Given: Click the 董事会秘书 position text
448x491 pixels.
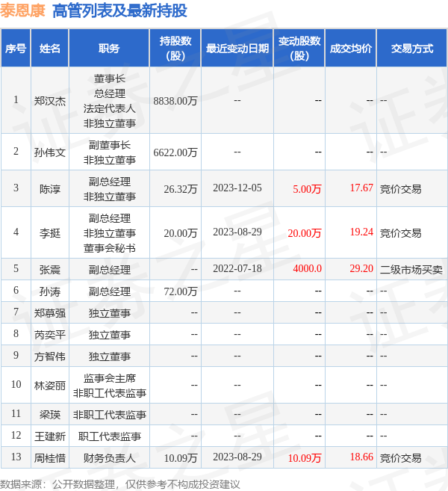Looking at the screenshot, I should [x=109, y=248].
